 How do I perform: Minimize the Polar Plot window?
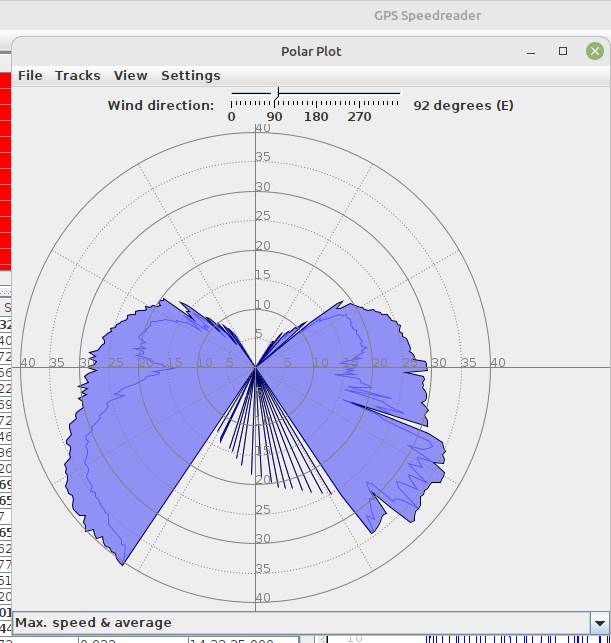[x=531, y=51]
